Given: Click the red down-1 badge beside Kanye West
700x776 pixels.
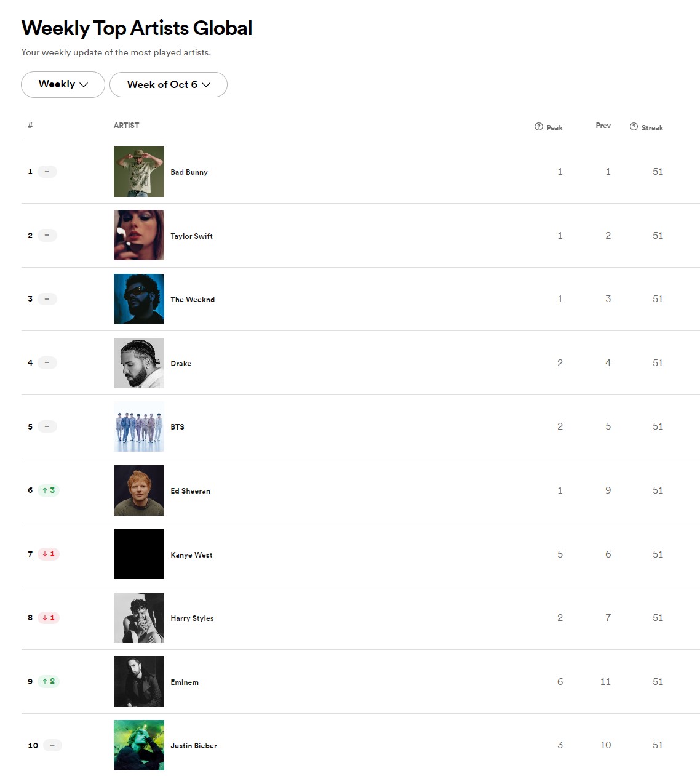Looking at the screenshot, I should point(48,554).
